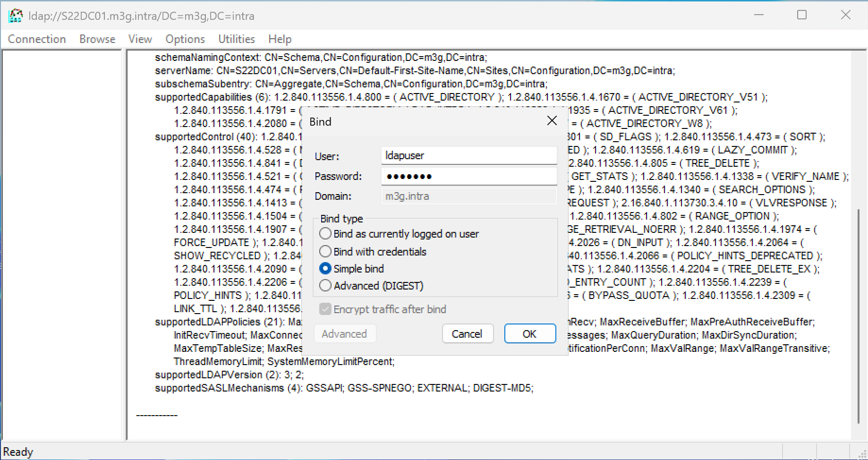
Task: Minimize the LDP window
Action: [x=758, y=15]
